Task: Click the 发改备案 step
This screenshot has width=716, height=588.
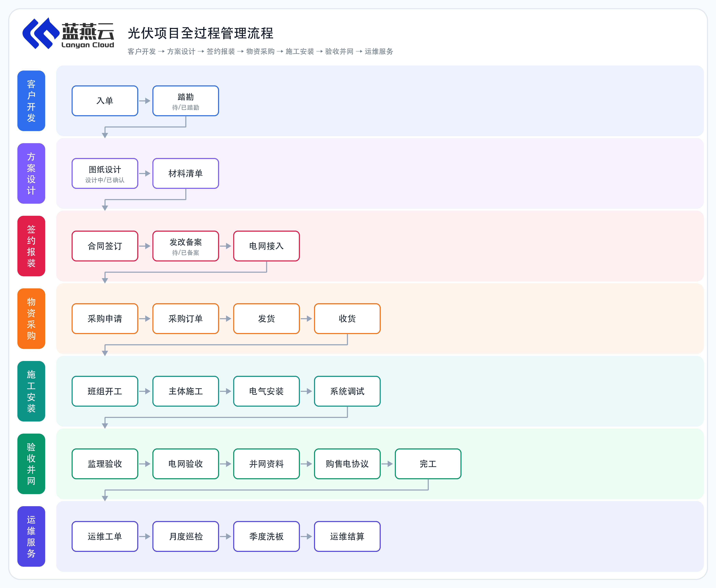Action: tap(186, 246)
